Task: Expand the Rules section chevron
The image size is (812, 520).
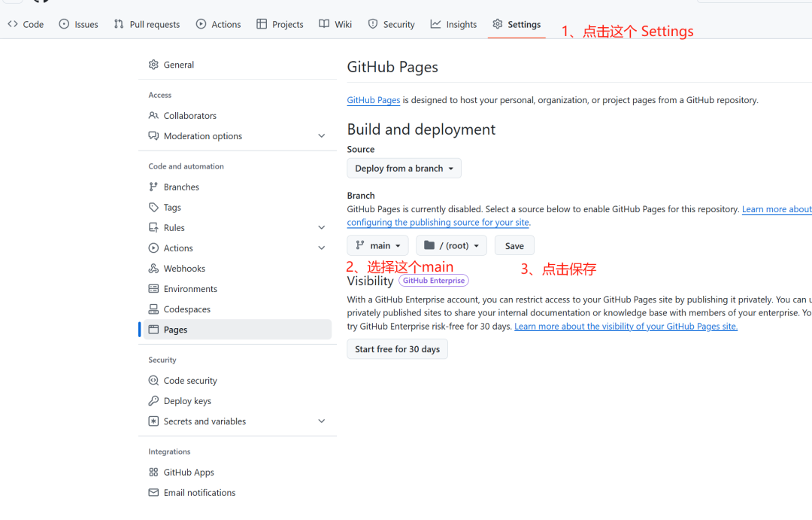Action: point(322,227)
